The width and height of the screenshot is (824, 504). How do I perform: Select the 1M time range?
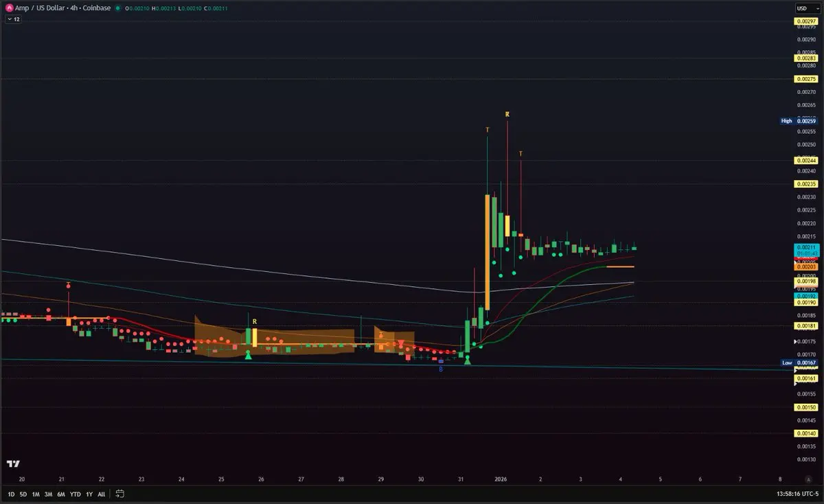pyautogui.click(x=36, y=494)
